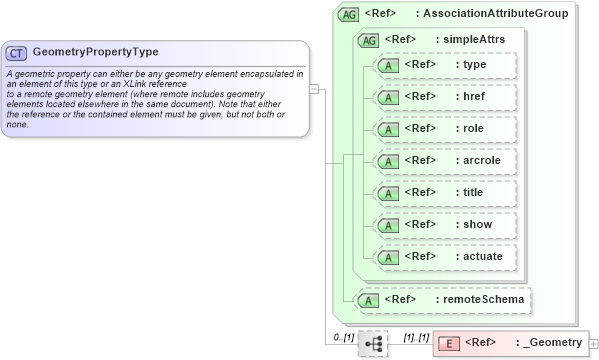The height and width of the screenshot is (360, 599).
Task: Click the GeometryPropertyType description text
Action: coord(155,99)
